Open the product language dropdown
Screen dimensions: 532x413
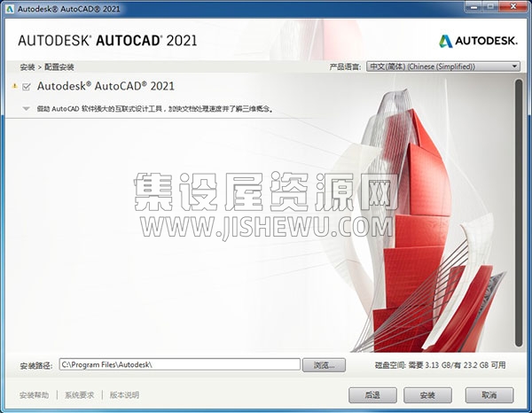(443, 66)
